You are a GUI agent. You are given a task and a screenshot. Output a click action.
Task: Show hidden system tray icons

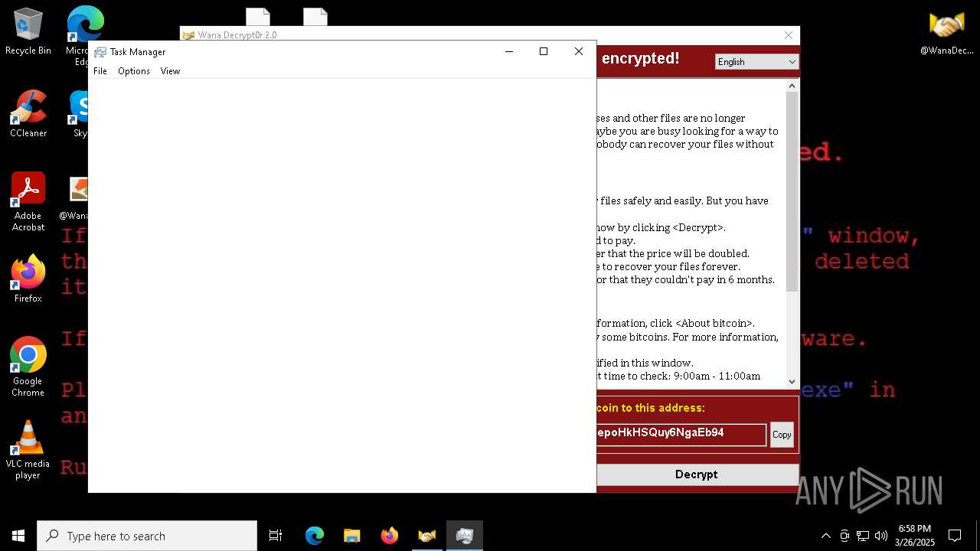(825, 536)
